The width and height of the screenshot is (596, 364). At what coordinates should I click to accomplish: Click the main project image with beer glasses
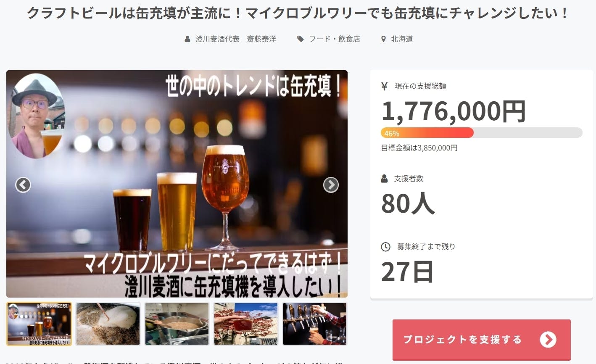click(x=177, y=184)
